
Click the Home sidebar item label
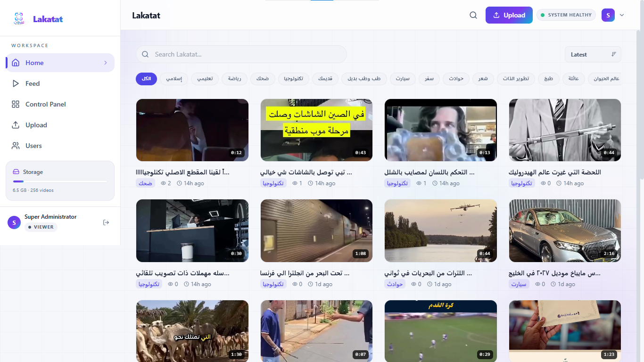tap(34, 63)
